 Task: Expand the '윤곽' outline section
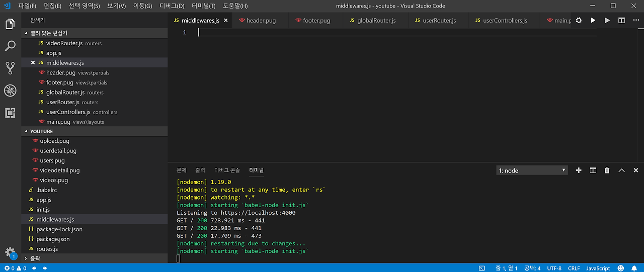94,258
